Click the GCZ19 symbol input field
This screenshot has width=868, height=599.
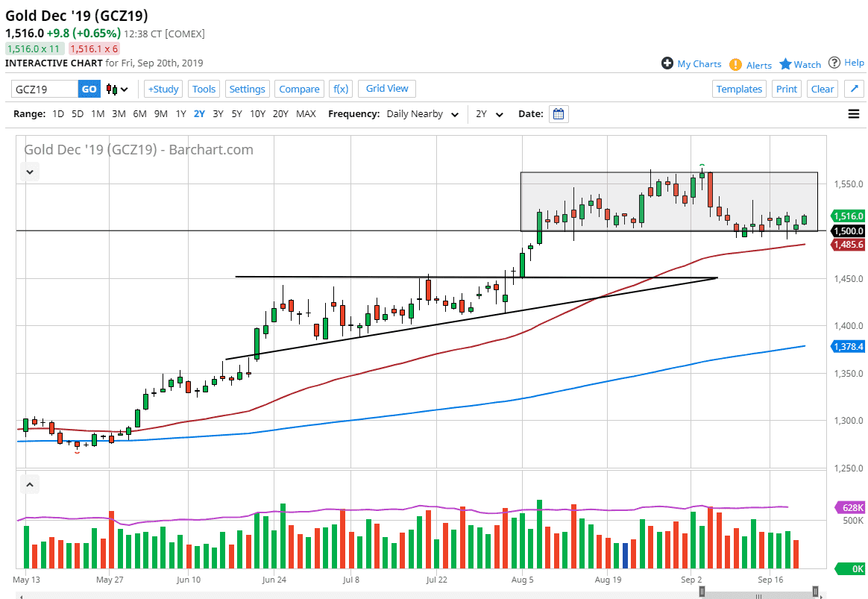pyautogui.click(x=45, y=89)
